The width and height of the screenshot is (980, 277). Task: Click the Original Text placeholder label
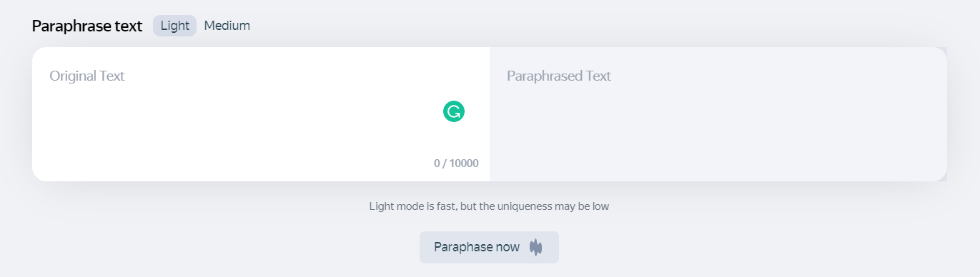87,76
